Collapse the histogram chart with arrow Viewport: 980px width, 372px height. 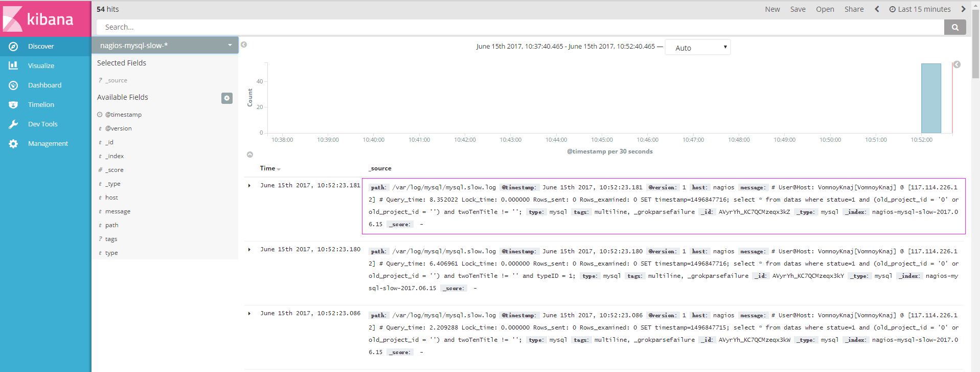tap(250, 155)
